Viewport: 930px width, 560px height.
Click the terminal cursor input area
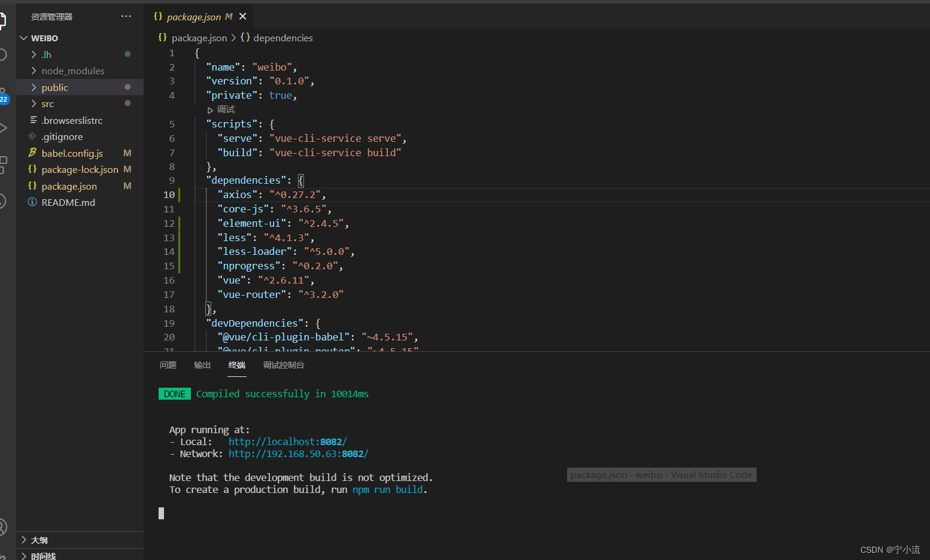click(x=161, y=513)
